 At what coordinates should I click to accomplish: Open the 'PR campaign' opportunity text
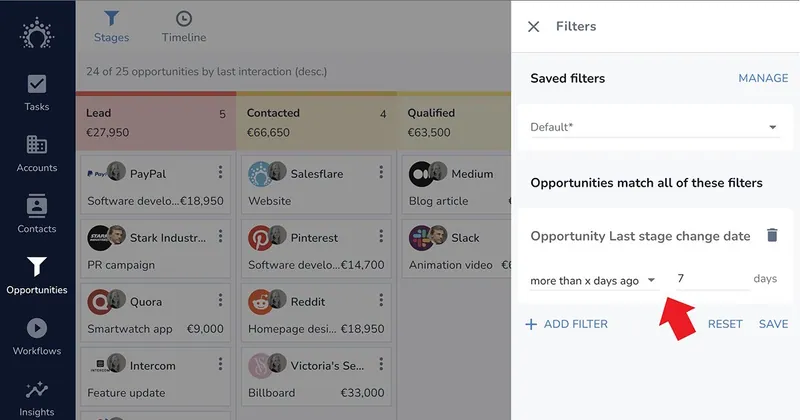point(121,265)
